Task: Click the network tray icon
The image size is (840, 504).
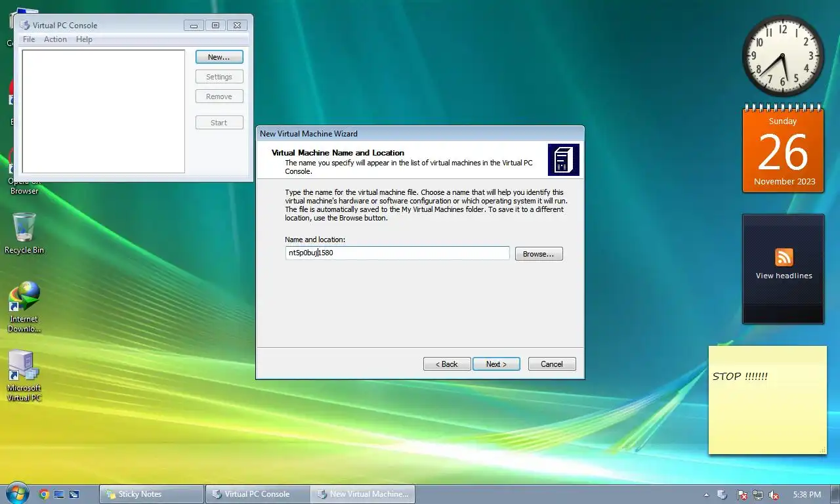Action: click(758, 495)
